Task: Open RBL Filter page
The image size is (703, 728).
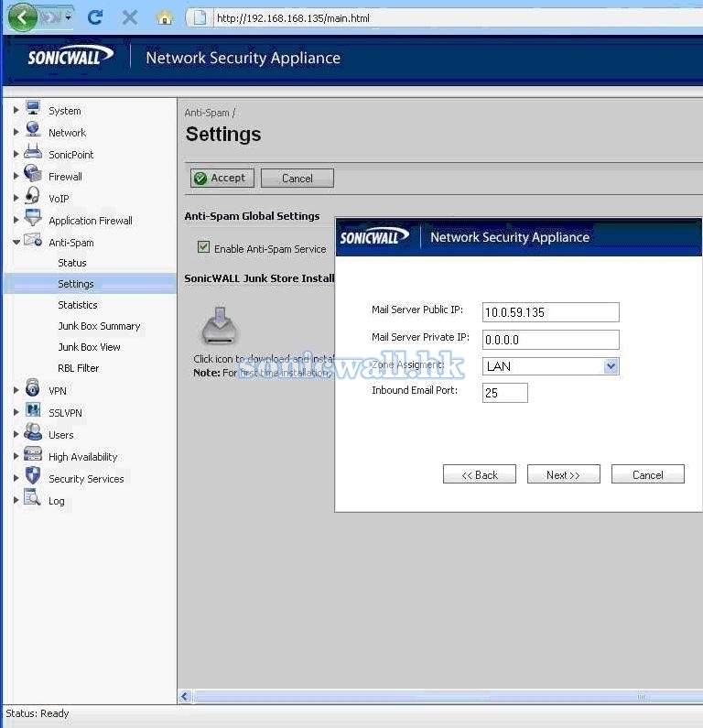Action: 79,368
